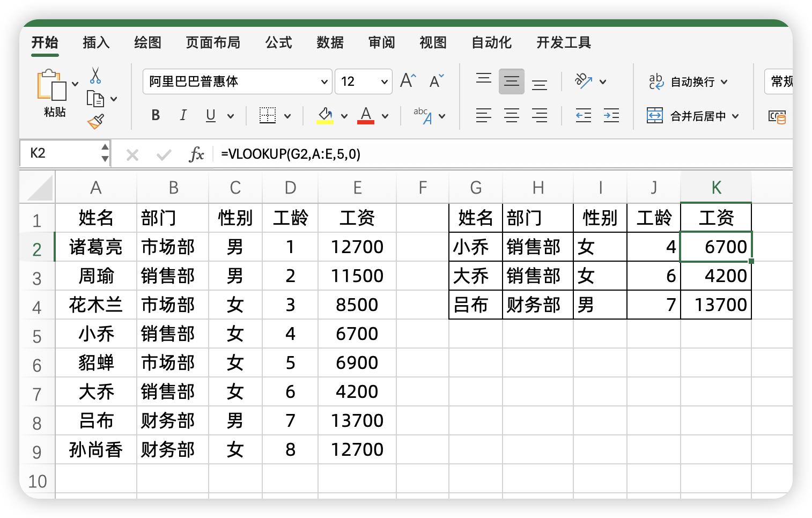The height and width of the screenshot is (518, 812).
Task: Switch to the 公式 tab
Action: coord(278,42)
